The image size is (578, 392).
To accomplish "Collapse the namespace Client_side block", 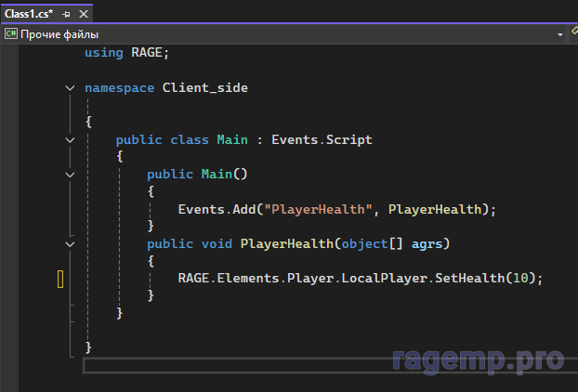I will click(71, 87).
